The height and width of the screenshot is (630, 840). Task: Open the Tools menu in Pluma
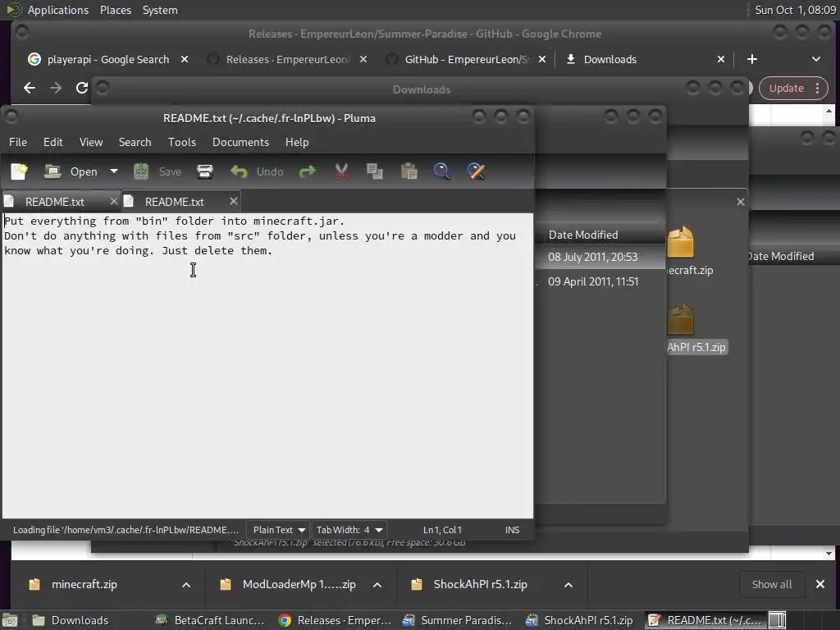coord(182,142)
